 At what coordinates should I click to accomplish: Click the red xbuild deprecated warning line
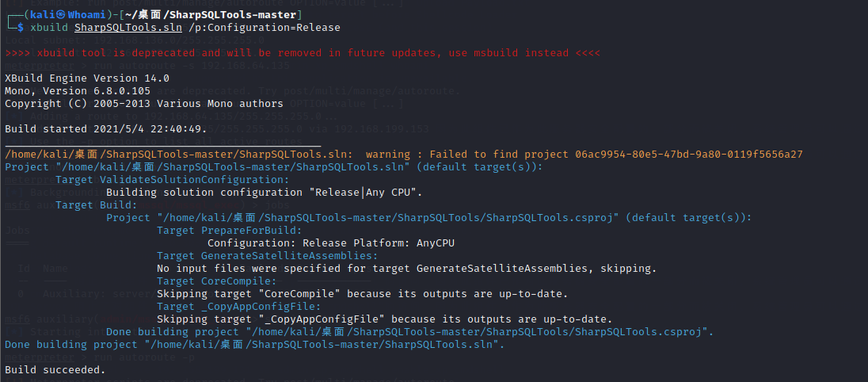click(303, 53)
